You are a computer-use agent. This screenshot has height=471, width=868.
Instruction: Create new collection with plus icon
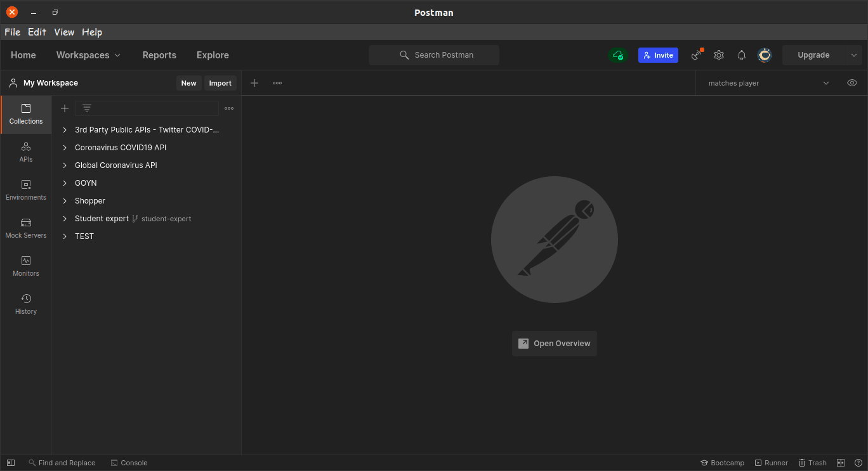[x=65, y=108]
